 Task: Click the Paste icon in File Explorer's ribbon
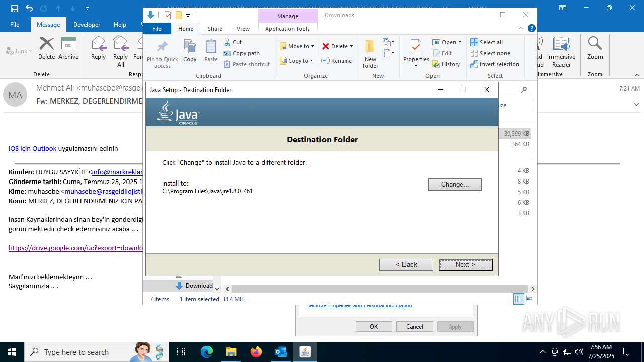211,51
